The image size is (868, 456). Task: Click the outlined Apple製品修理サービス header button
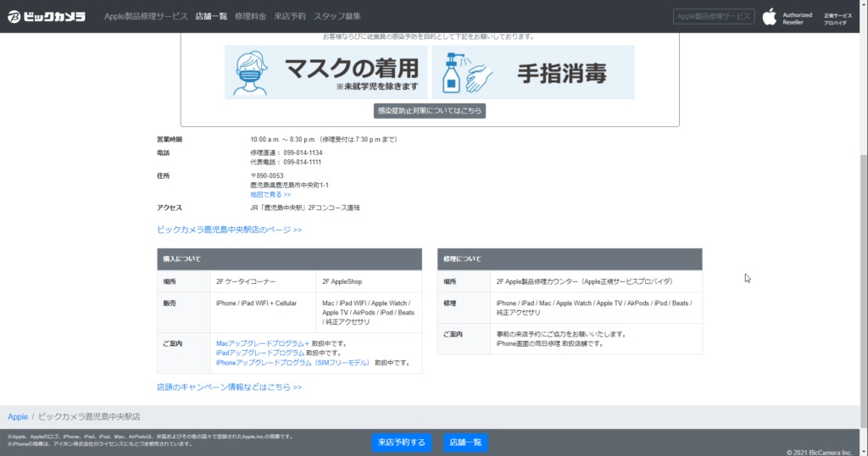click(x=714, y=17)
